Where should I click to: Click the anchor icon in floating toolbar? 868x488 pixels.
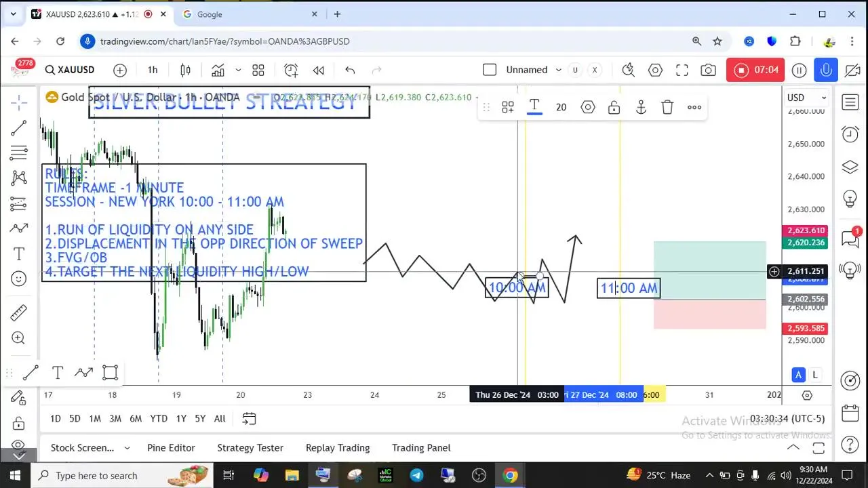[641, 107]
